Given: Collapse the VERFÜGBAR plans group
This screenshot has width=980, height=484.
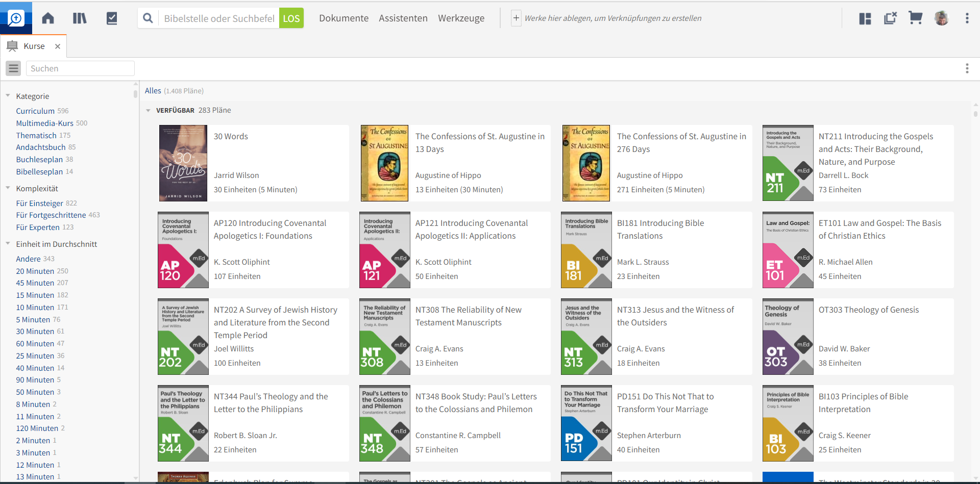Looking at the screenshot, I should tap(148, 110).
